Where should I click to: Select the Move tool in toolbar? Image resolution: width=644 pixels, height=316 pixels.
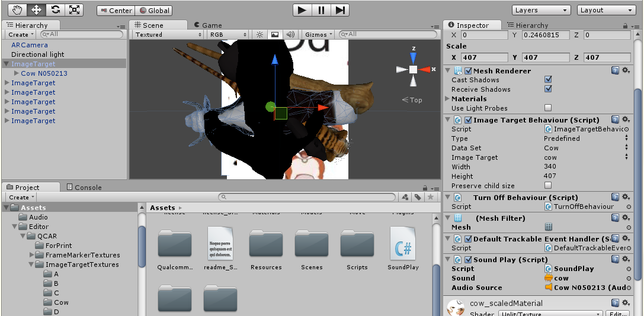pos(36,9)
